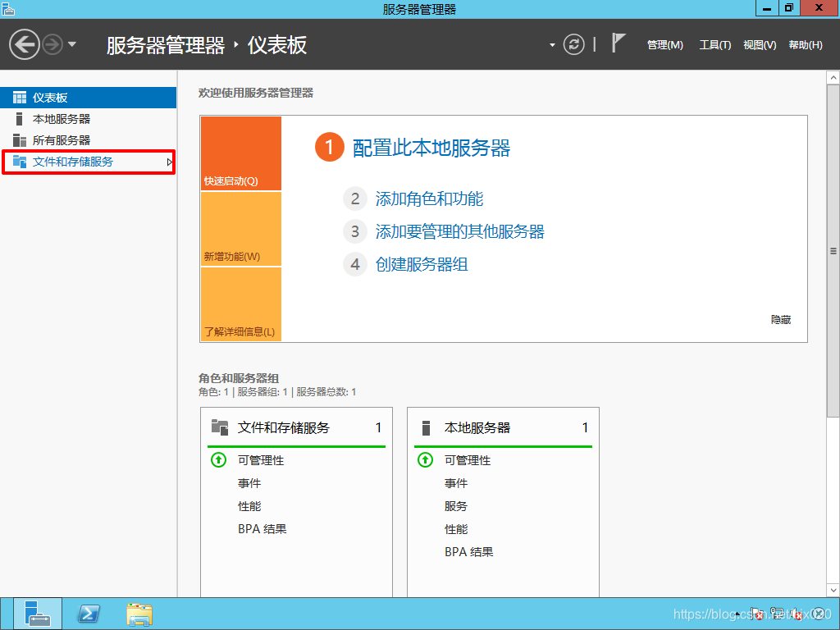Viewport: 840px width, 630px height.
Task: Click 事件 in 文件和存储服务 tile
Action: [249, 483]
